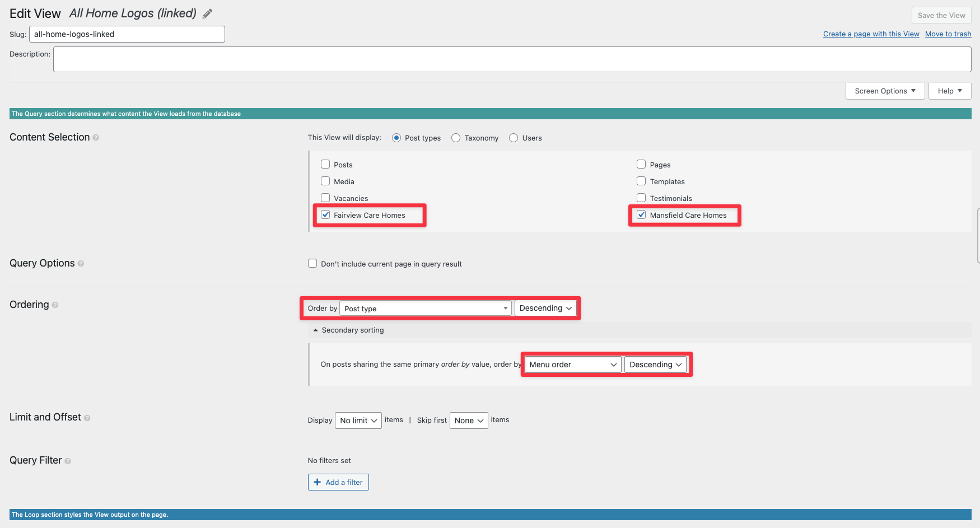Image resolution: width=980 pixels, height=528 pixels.
Task: Click the Query Options heading
Action: pyautogui.click(x=42, y=263)
